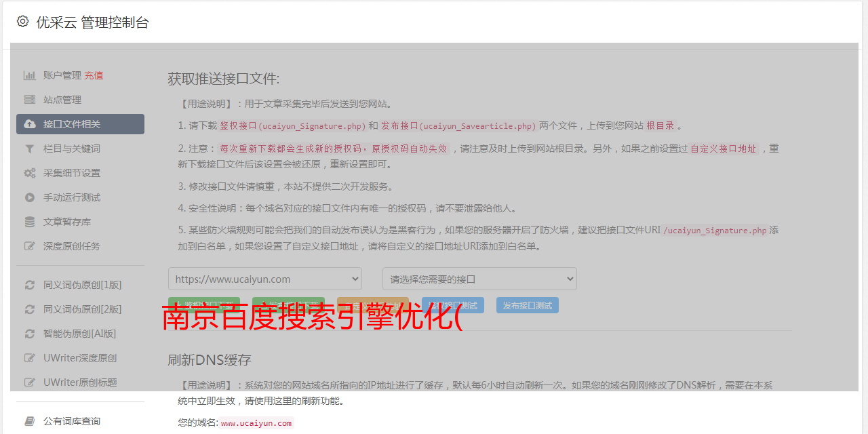Open the UWriter原创标题 sidebar item
The width and height of the screenshot is (868, 434).
click(x=80, y=382)
